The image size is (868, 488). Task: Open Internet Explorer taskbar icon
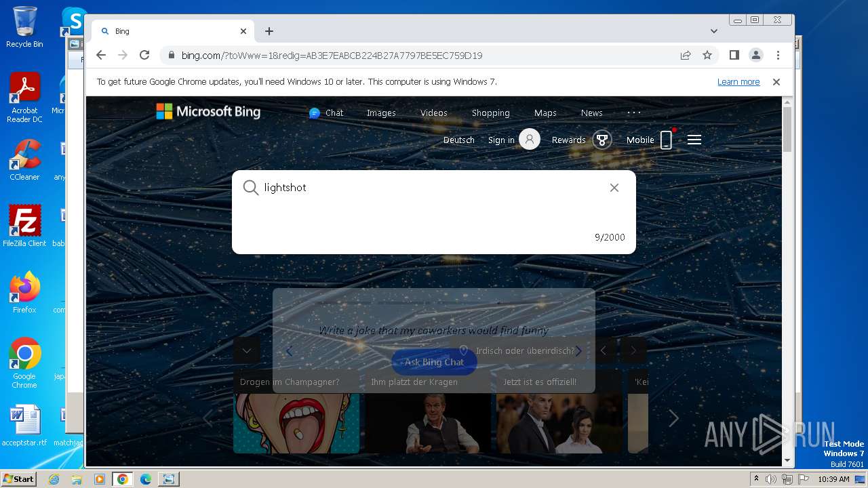[54, 479]
